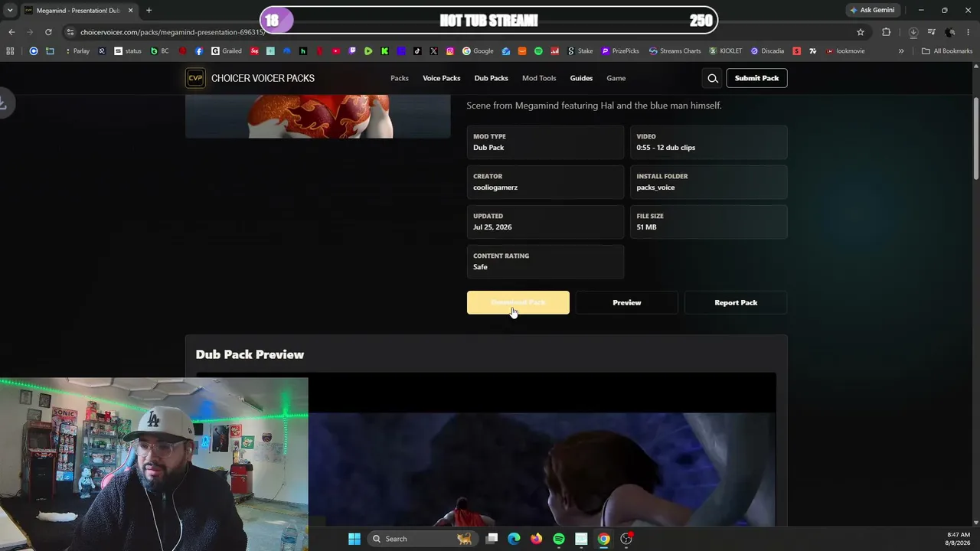Screen dimensions: 980x551
Task: Go to the Game nav item
Action: pyautogui.click(x=616, y=78)
